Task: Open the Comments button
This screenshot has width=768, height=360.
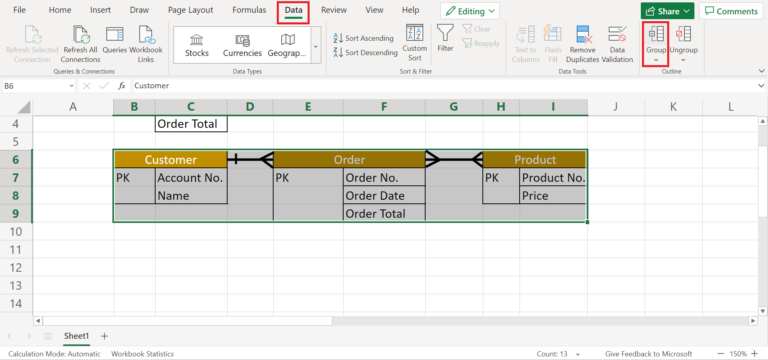Action: [x=731, y=11]
